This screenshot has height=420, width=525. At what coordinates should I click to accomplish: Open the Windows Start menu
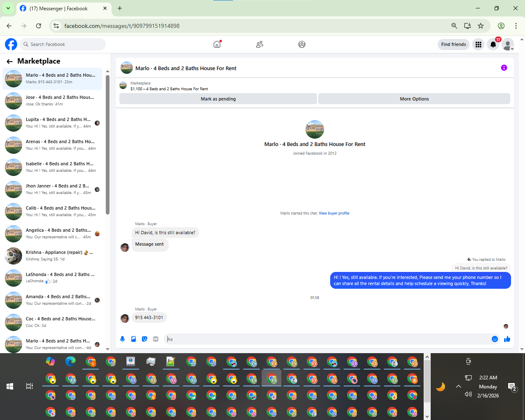[10, 386]
